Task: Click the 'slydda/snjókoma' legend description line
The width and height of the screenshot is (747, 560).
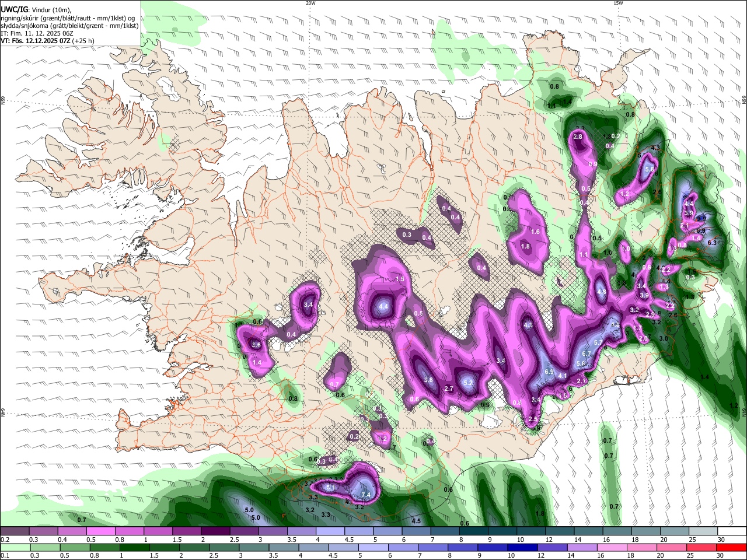Action: (69, 26)
